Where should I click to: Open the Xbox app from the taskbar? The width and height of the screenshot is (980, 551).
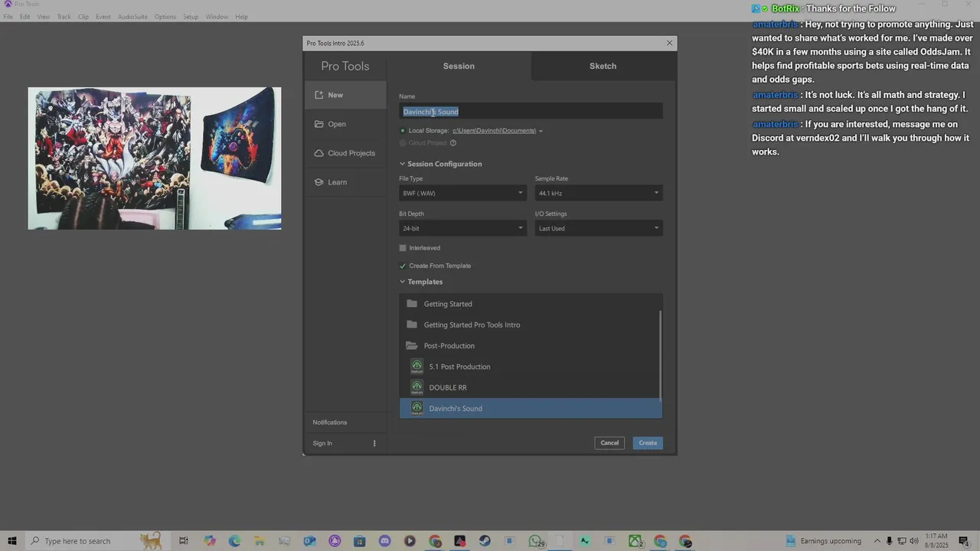(635, 541)
